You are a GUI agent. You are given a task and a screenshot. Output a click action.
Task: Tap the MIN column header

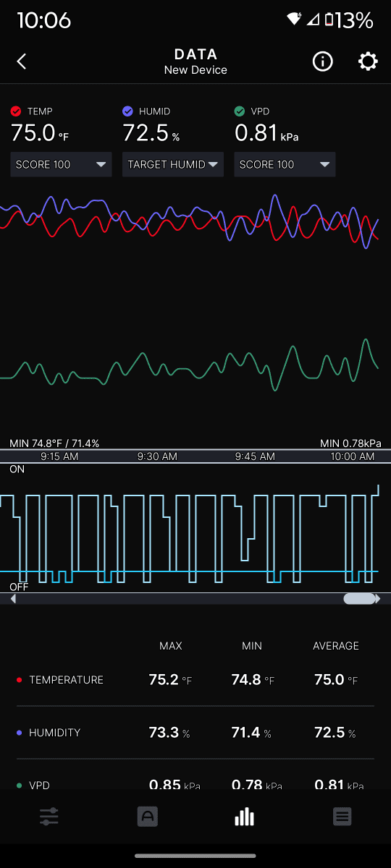coord(252,646)
